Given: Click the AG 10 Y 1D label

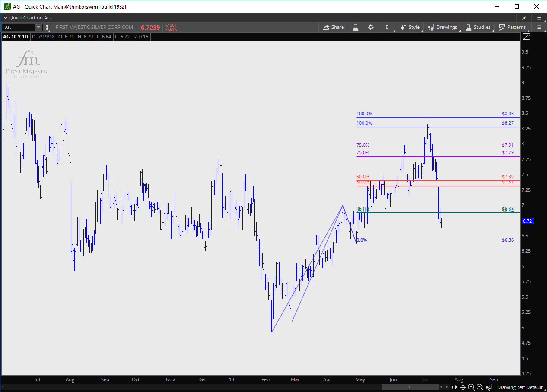Looking at the screenshot, I should [x=16, y=37].
